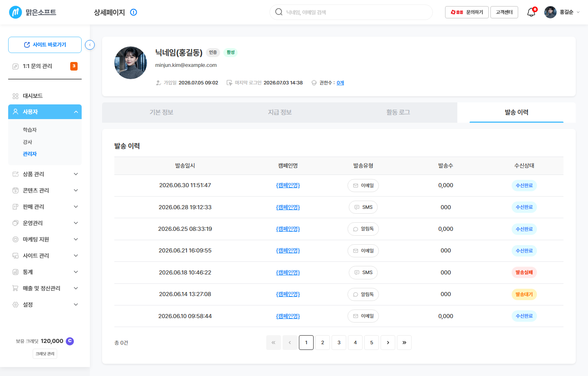Screen dimensions: 588x376
Task: Click the 알림톡 tag in the 06.25 row
Action: (363, 229)
